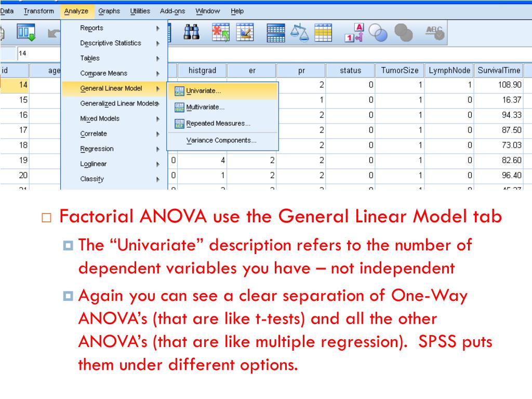Click the SurvivalTime cell 16.37

coord(499,100)
